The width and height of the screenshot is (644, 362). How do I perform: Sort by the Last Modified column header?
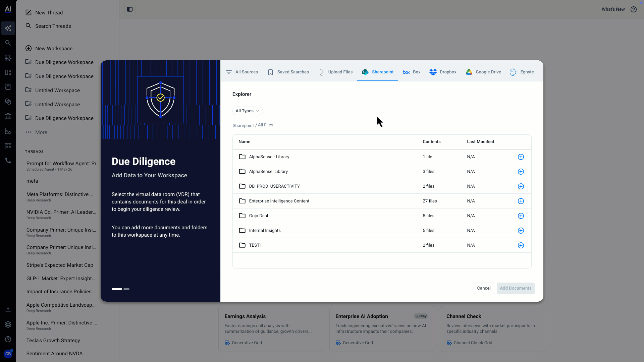pos(480,142)
